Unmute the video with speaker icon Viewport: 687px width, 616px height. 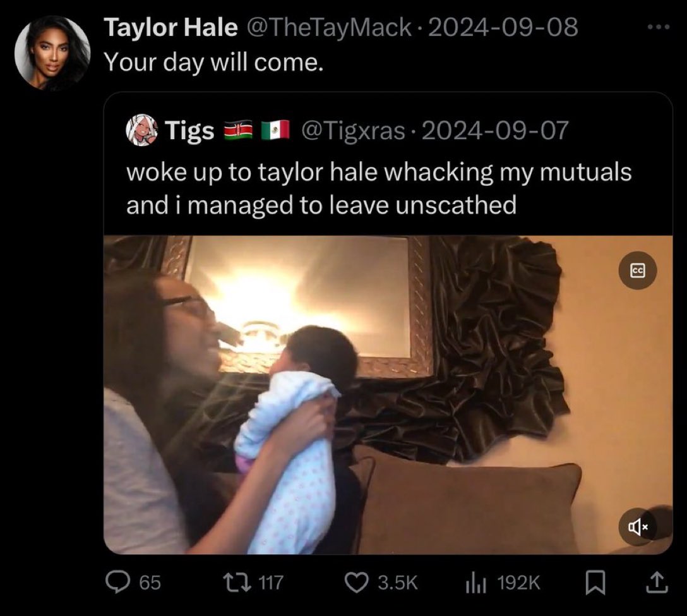[638, 526]
